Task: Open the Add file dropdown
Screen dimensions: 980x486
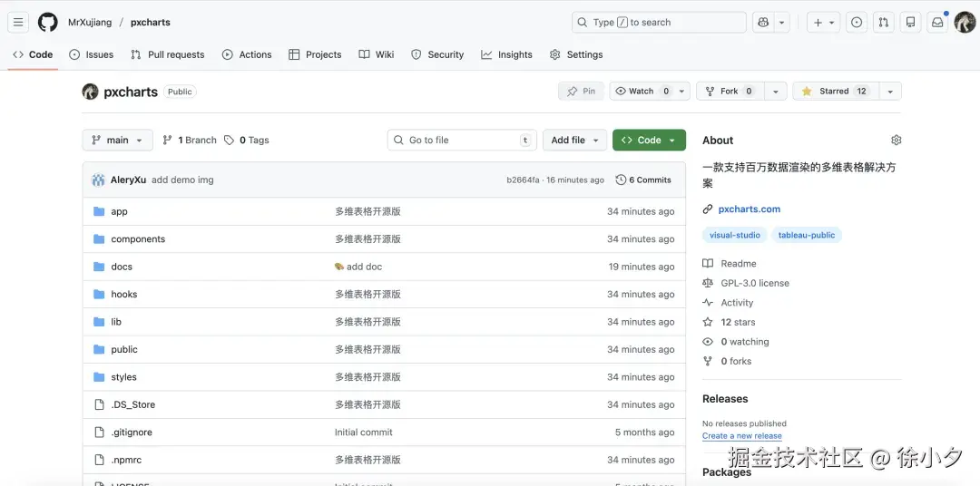Action: (575, 140)
